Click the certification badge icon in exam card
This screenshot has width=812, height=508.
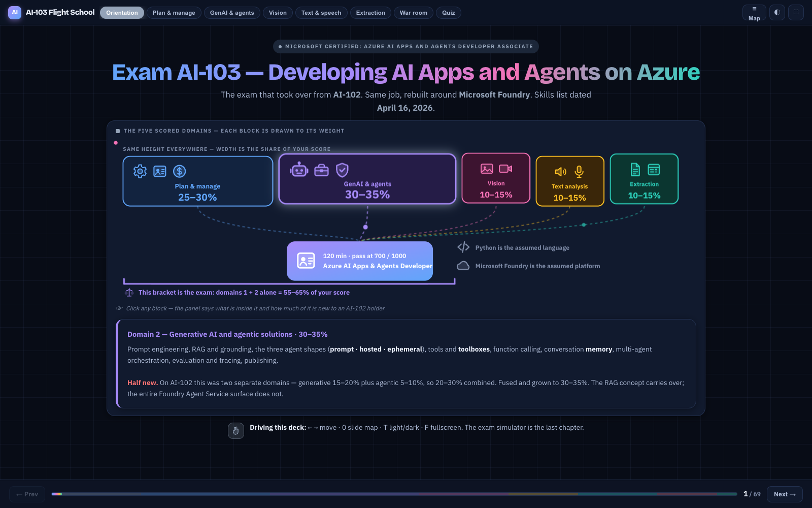coord(306,261)
